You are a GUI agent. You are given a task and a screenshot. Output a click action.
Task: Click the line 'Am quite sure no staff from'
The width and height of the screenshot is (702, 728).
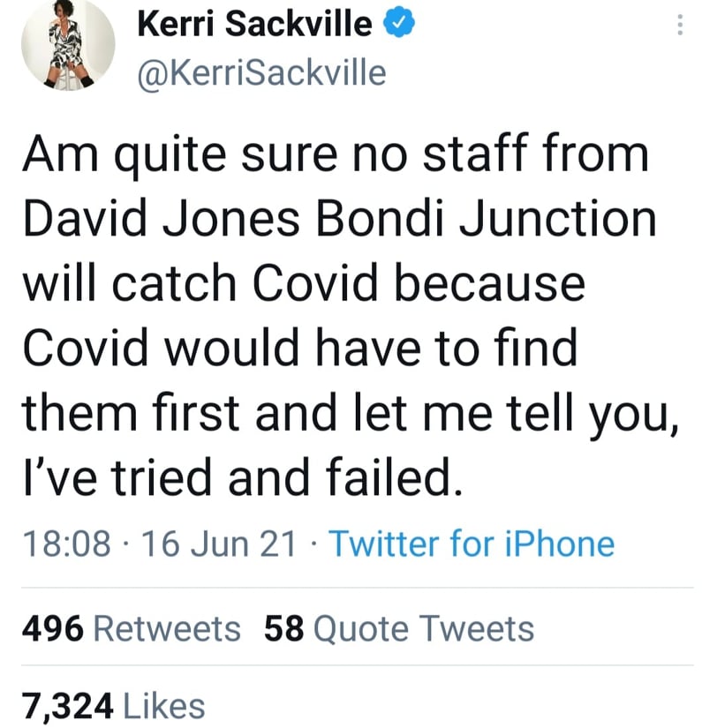pos(336,155)
